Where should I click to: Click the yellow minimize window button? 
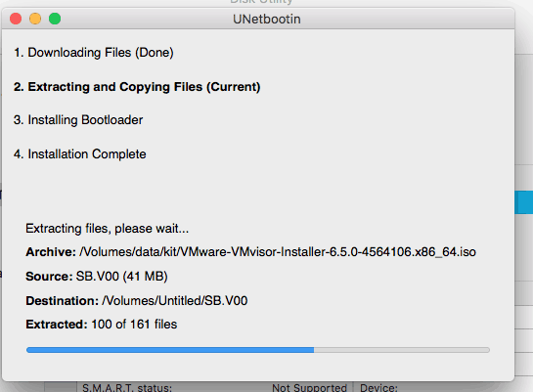[35, 19]
